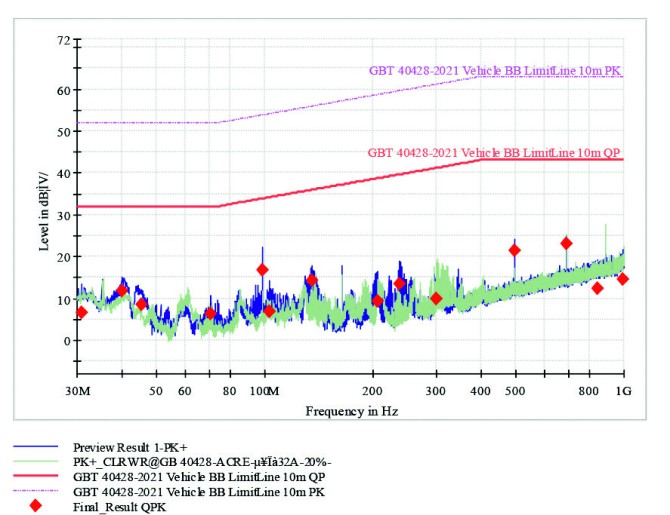Click the dotted purple PK legend line icon

(x=36, y=491)
